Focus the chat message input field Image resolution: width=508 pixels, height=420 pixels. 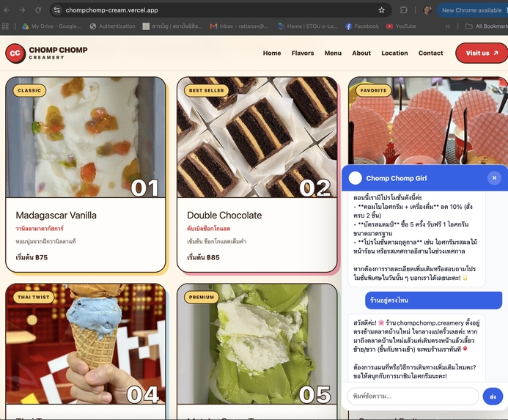(x=413, y=397)
